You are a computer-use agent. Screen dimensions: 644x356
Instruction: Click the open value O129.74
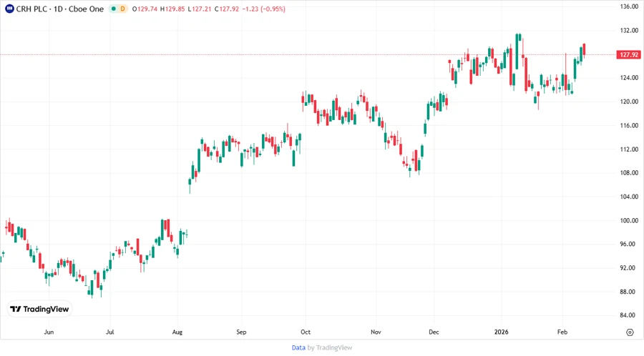[145, 9]
